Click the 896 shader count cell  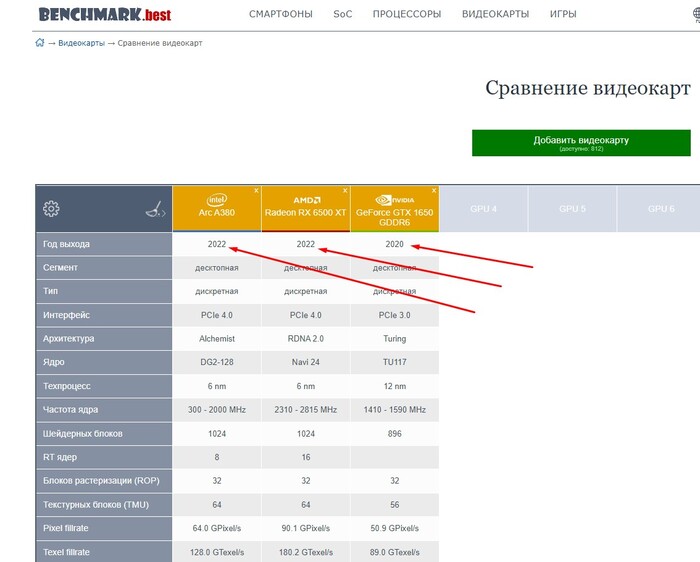(395, 433)
